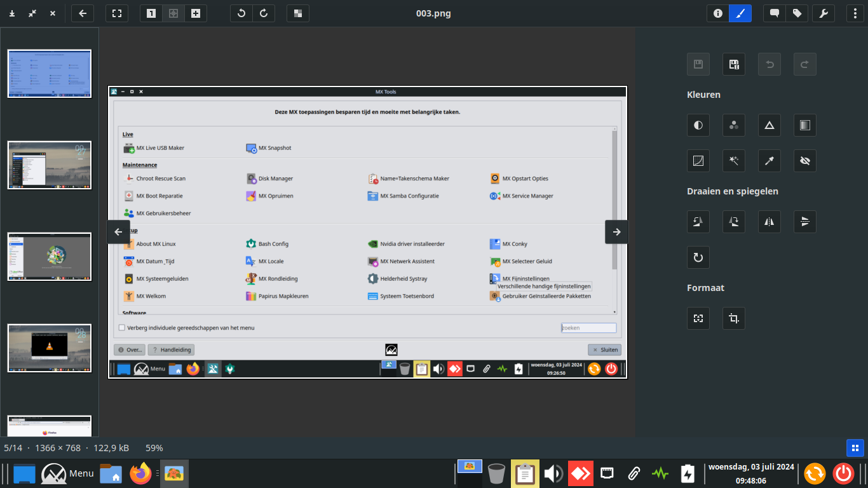868x488 pixels.
Task: Click the save as icon in edit panel
Action: click(x=734, y=64)
